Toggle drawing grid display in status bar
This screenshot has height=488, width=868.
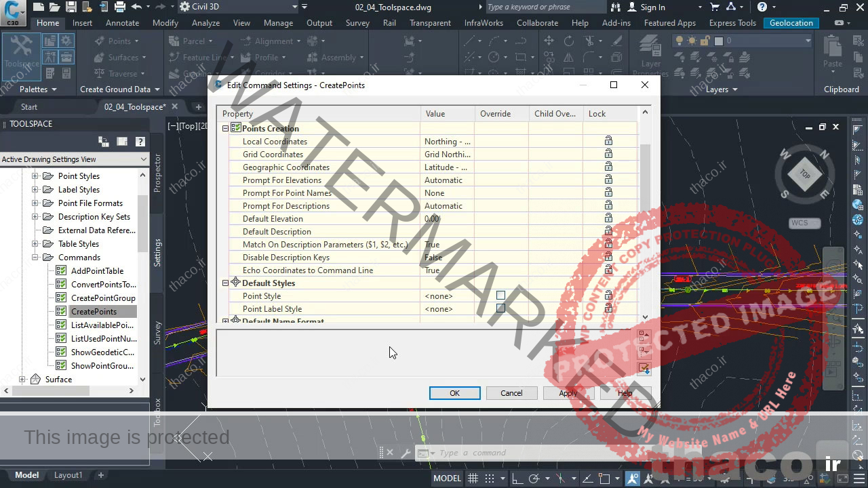473,479
